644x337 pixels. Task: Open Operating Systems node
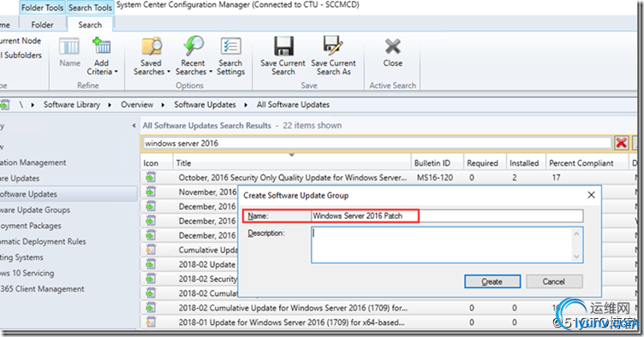(21, 257)
